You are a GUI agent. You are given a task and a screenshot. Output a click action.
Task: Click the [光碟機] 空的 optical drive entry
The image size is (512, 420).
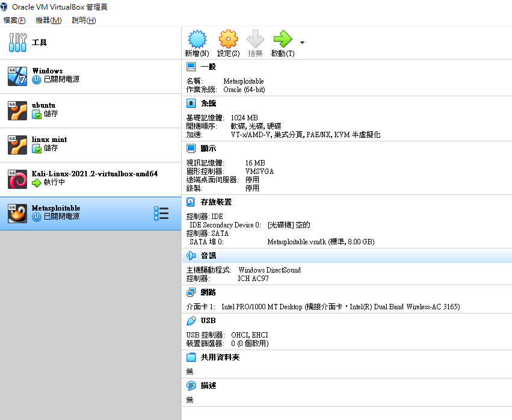(x=289, y=224)
